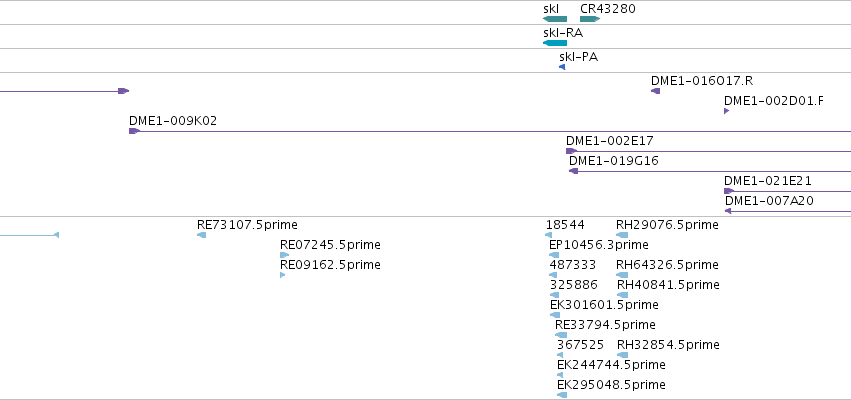Image resolution: width=851 pixels, height=400 pixels.
Task: Open the skl-RA label
Action: (x=563, y=33)
